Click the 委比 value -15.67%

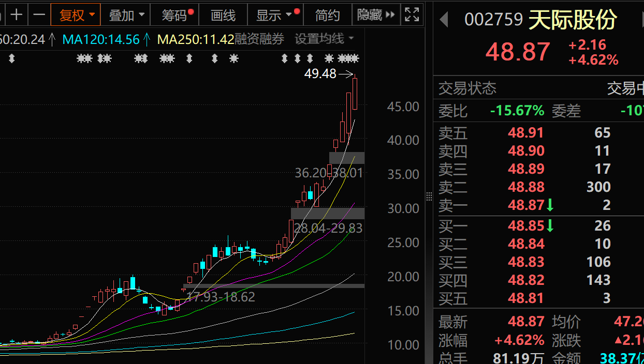517,111
